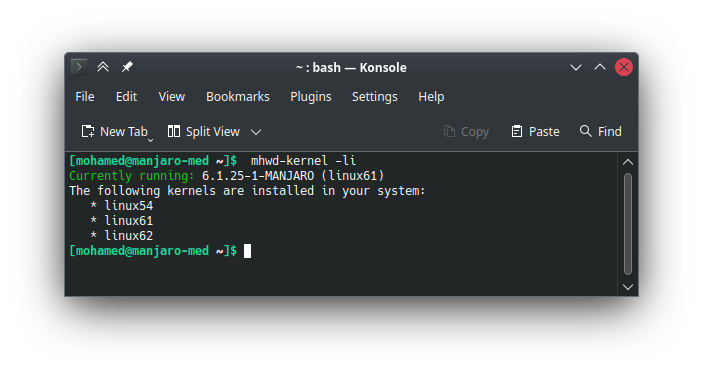The height and width of the screenshot is (373, 703).
Task: Open the Settings menu
Action: [x=374, y=96]
